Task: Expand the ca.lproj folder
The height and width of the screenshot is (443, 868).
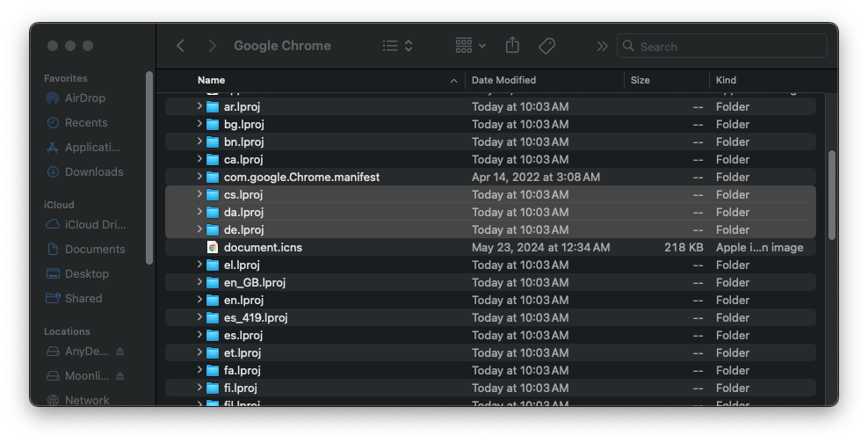Action: tap(199, 159)
